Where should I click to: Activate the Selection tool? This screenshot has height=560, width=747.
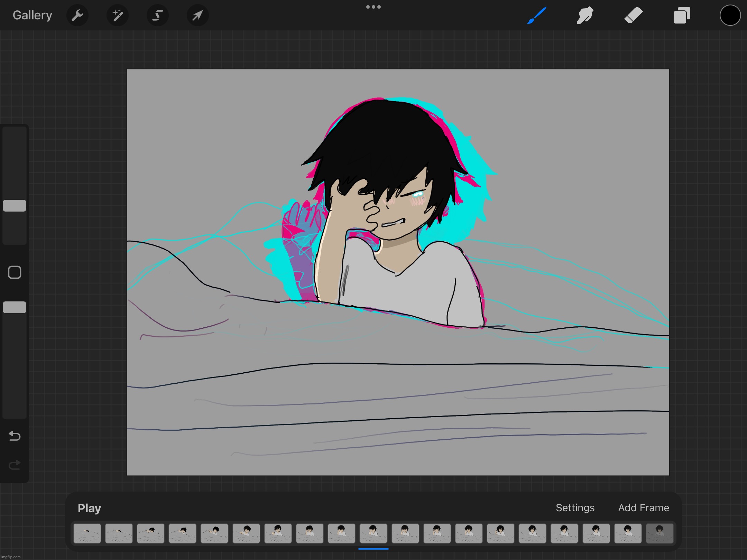[x=157, y=15]
